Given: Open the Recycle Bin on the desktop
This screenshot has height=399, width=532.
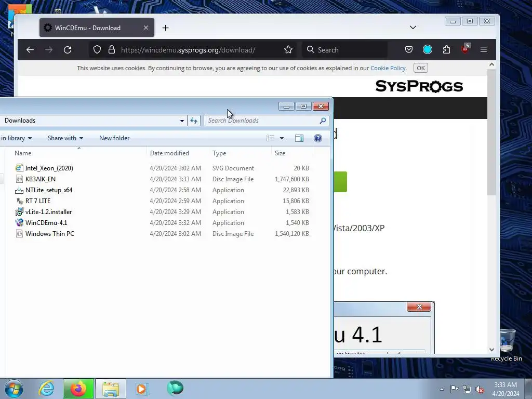Looking at the screenshot, I should click(x=507, y=345).
